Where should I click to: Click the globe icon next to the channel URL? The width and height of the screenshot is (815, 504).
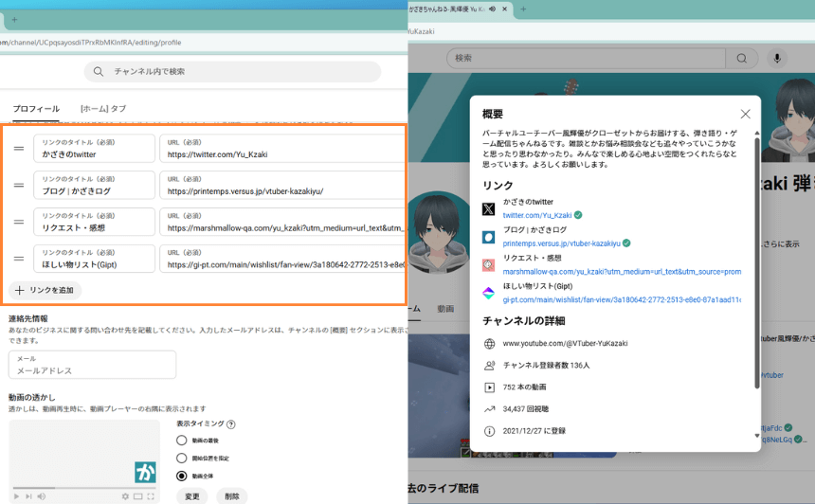[x=489, y=344]
